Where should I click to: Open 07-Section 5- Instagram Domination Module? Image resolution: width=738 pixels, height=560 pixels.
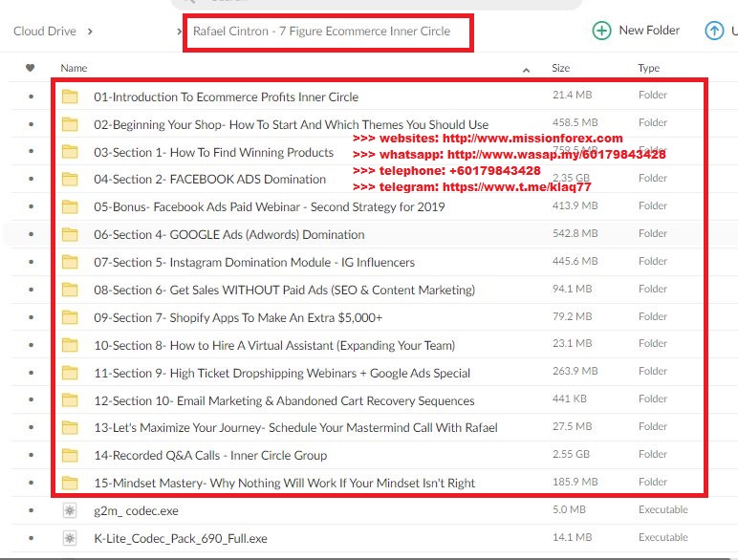click(254, 262)
